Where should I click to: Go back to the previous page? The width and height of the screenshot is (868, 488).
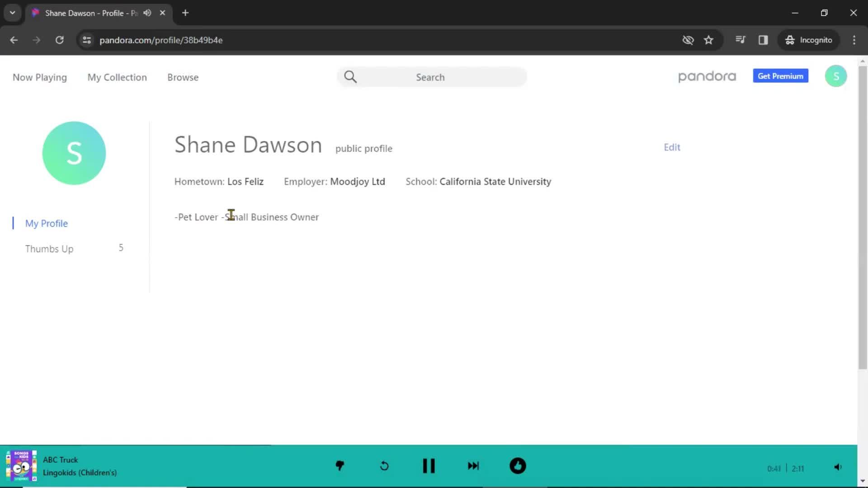click(x=14, y=40)
